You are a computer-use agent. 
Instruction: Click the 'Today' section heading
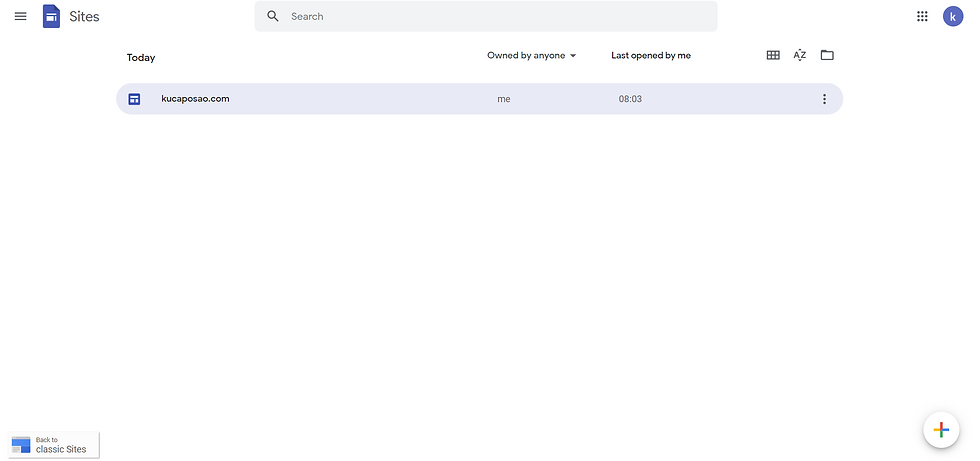pyautogui.click(x=141, y=57)
